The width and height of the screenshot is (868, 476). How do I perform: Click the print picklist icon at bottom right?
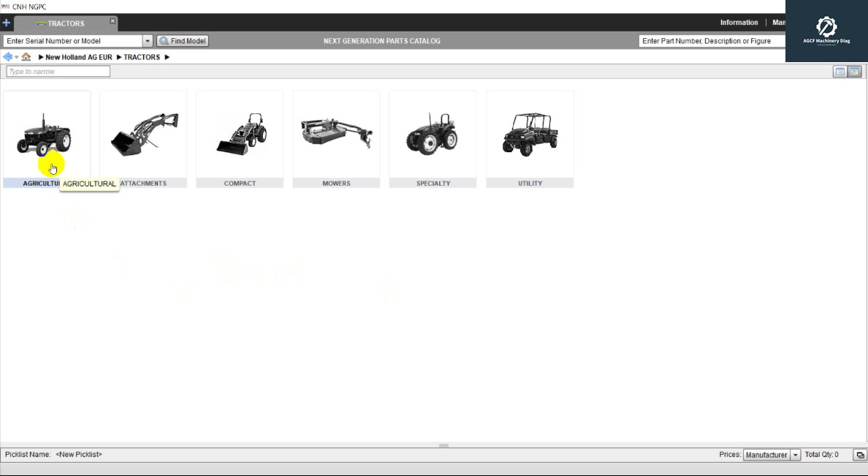point(859,454)
